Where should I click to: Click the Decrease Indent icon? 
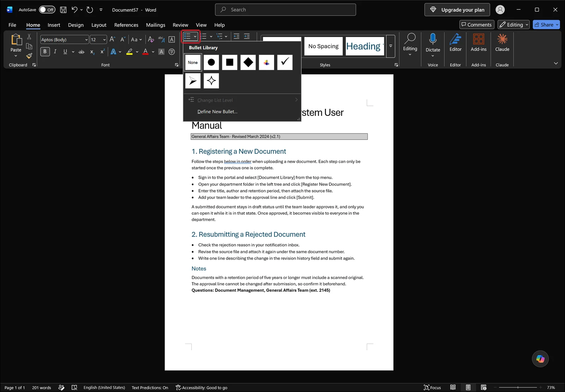click(x=237, y=36)
